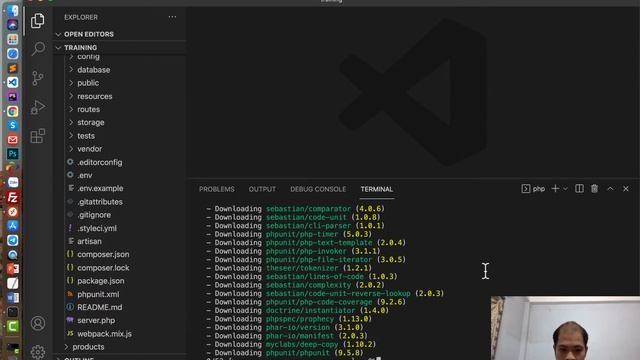The height and width of the screenshot is (360, 640).
Task: Switch to the OUTPUT tab
Action: 262,189
